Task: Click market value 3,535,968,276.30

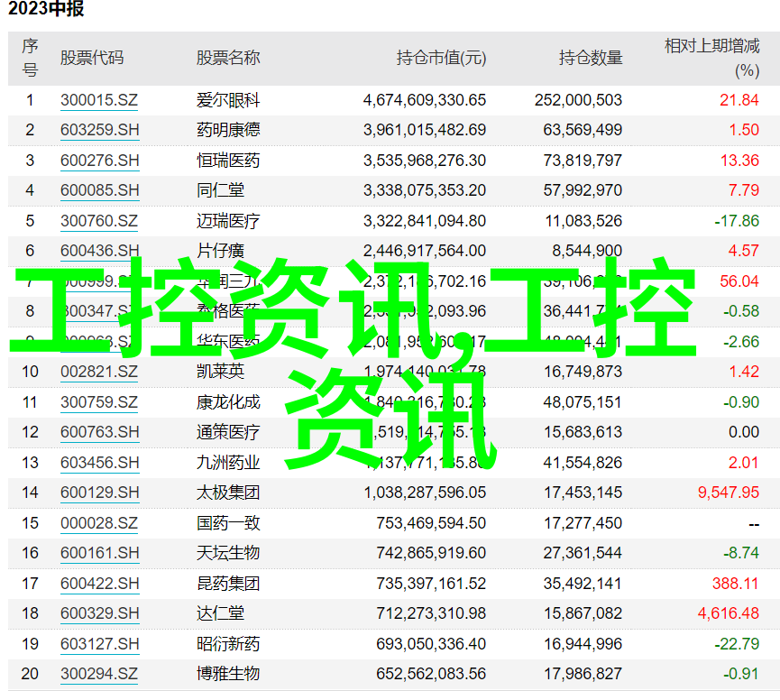Action: pos(425,161)
